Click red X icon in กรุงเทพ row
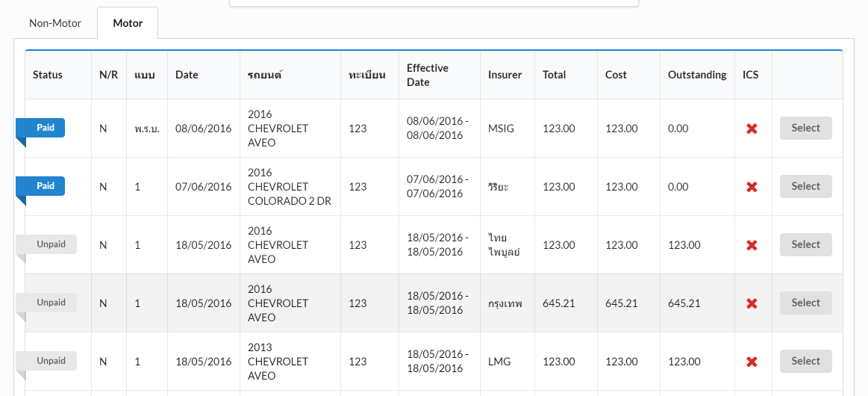Image resolution: width=868 pixels, height=396 pixels. pyautogui.click(x=752, y=303)
